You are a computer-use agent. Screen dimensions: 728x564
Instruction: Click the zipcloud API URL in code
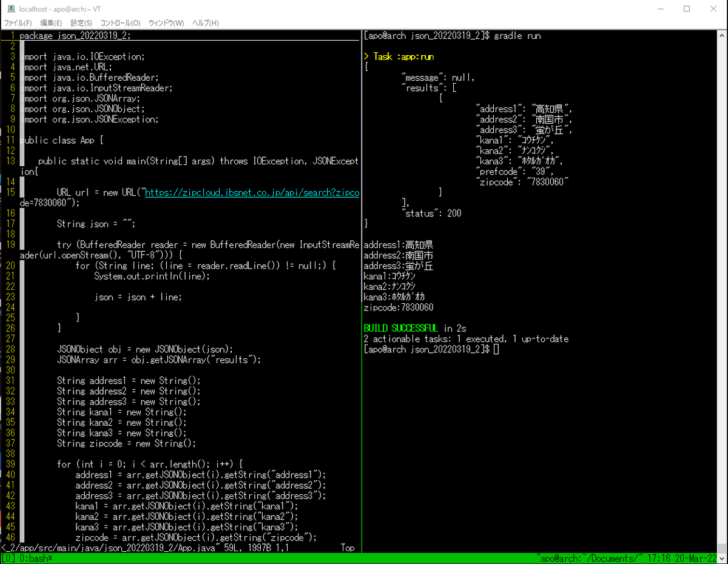click(x=252, y=193)
